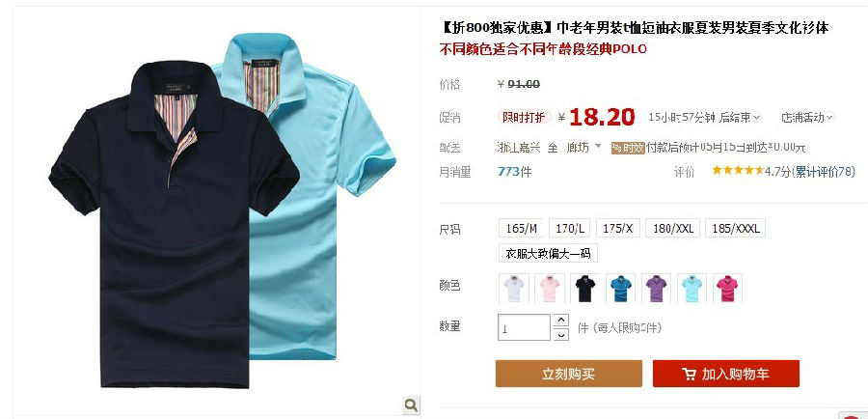
Task: Choose size 180/XXL option
Action: pos(672,228)
